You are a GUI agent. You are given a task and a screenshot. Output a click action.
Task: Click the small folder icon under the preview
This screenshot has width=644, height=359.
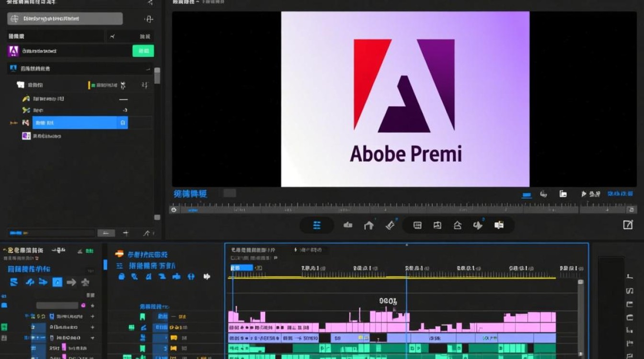click(x=563, y=194)
